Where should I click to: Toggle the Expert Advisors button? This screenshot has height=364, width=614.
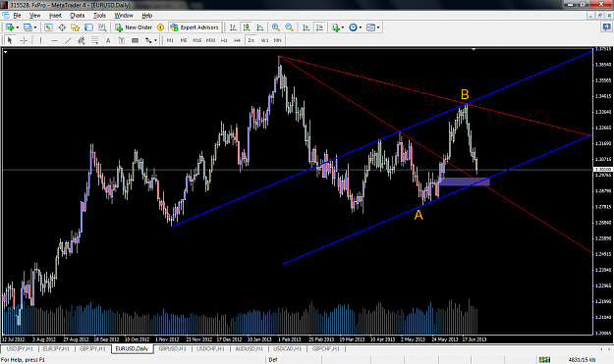pyautogui.click(x=195, y=27)
